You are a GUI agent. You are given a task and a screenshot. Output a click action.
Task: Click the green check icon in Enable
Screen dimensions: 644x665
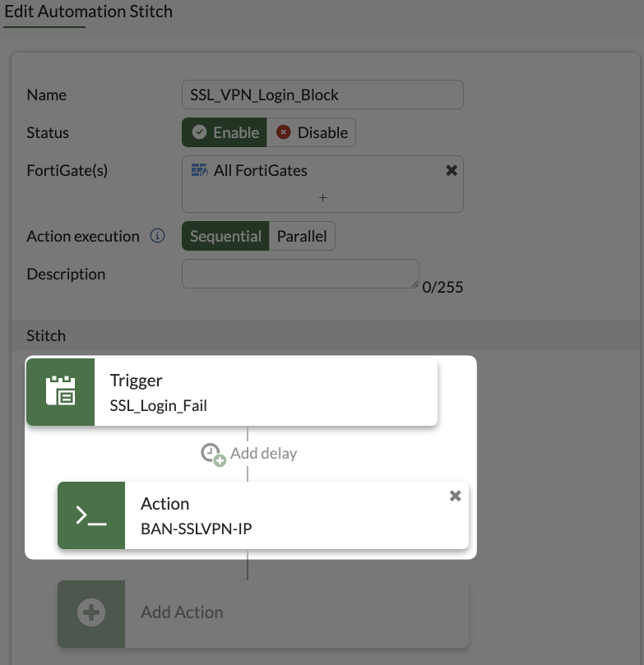pos(199,132)
